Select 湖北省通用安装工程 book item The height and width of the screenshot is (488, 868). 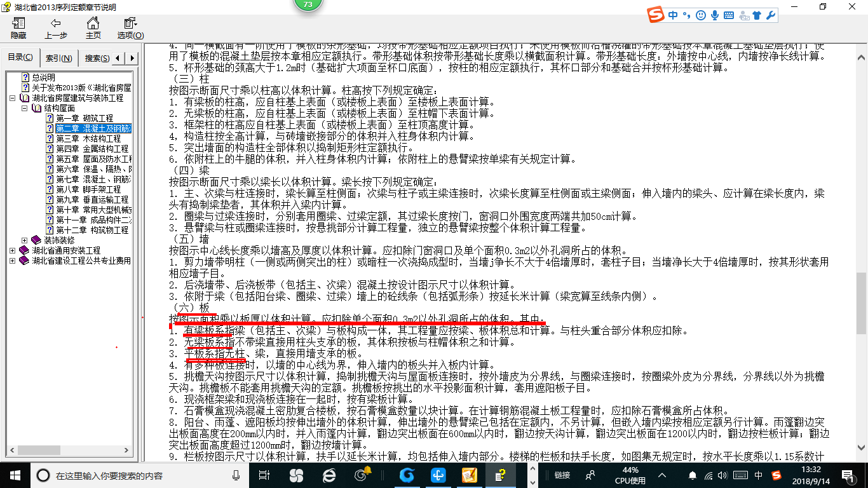tap(66, 250)
